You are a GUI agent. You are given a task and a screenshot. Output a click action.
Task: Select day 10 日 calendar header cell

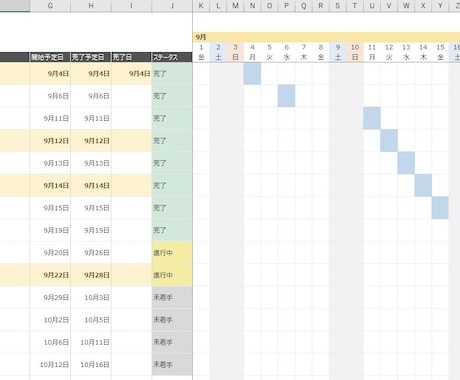355,52
